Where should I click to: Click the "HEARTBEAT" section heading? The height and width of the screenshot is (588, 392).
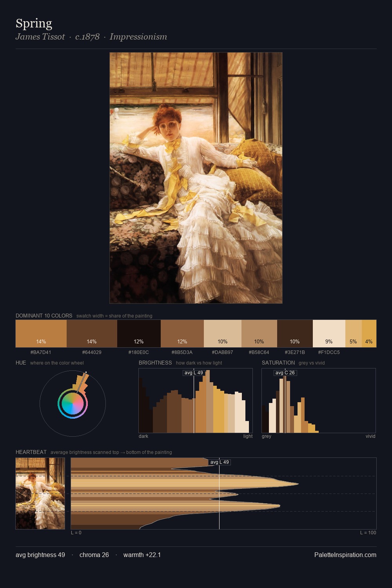31,452
